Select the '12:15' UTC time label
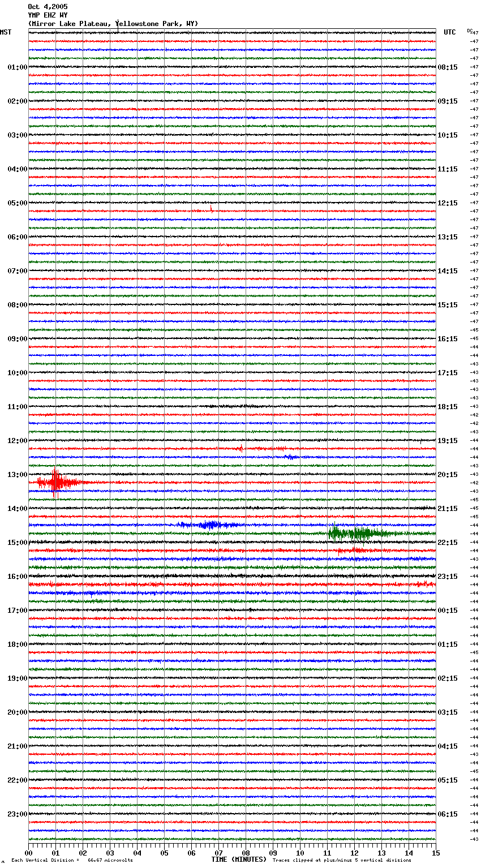 coord(448,203)
